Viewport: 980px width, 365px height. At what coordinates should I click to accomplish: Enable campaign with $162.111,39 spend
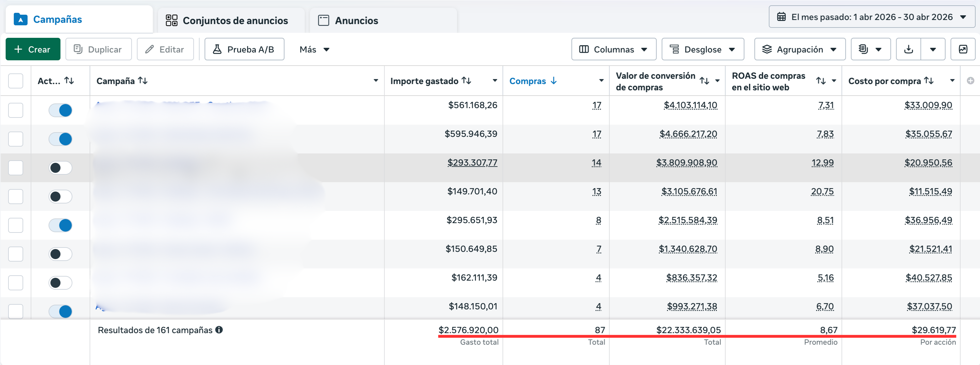60,283
